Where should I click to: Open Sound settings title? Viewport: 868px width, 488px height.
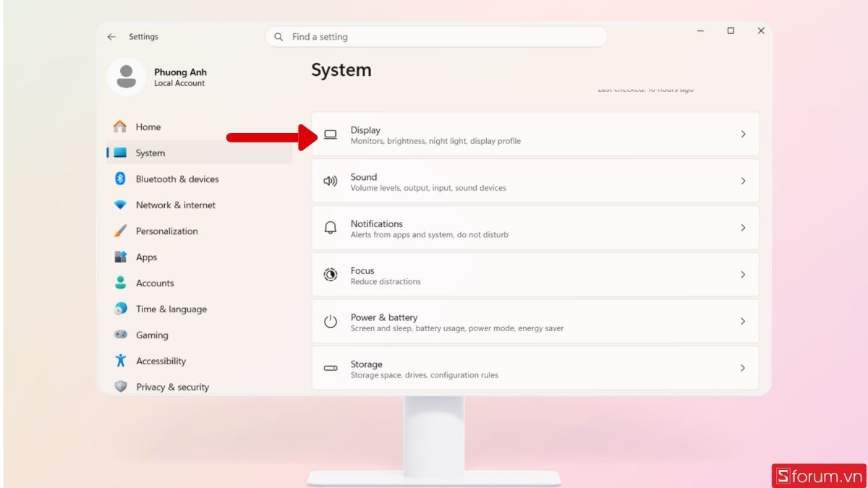click(x=364, y=176)
